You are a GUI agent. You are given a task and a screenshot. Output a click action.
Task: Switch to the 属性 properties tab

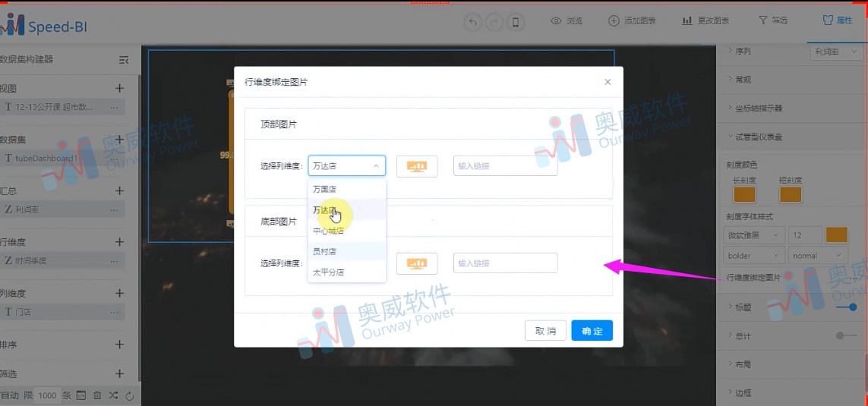(x=837, y=20)
